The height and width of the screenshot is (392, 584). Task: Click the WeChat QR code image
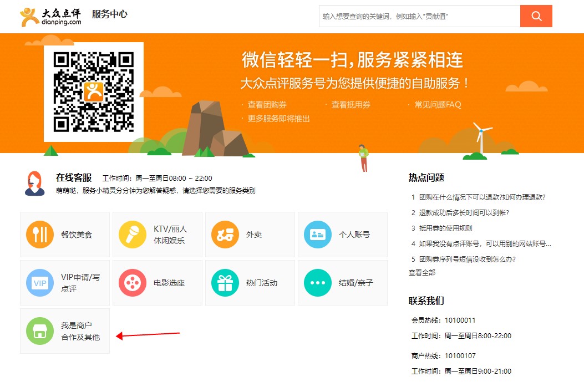point(94,92)
